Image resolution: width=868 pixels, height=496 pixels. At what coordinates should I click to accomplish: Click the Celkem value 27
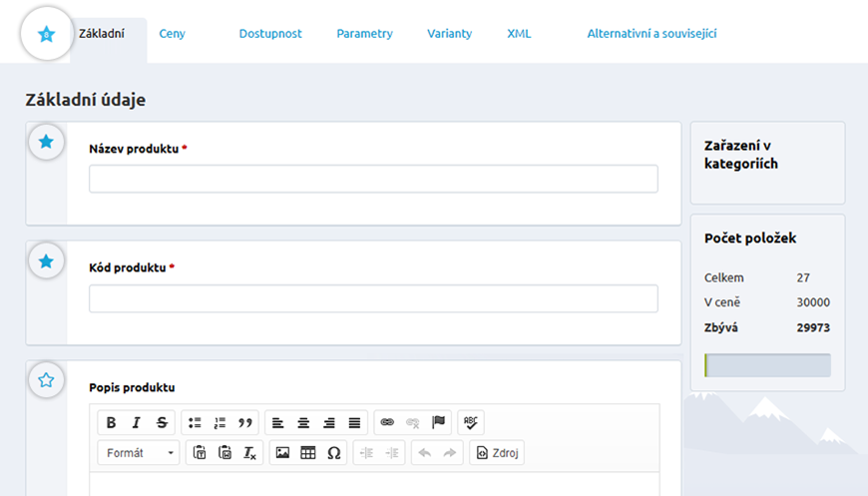(803, 277)
